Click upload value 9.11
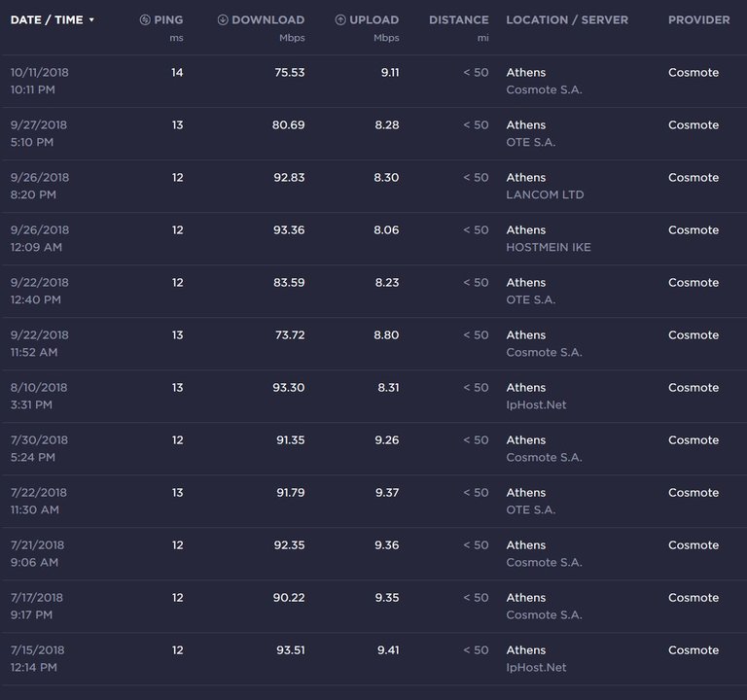The height and width of the screenshot is (700, 747). tap(390, 72)
